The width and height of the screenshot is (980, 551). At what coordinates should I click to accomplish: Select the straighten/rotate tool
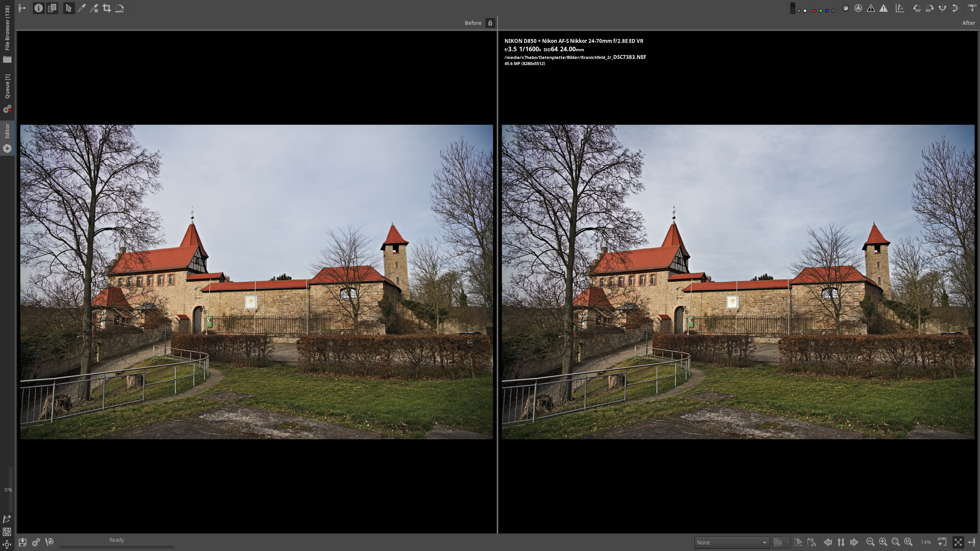119,8
